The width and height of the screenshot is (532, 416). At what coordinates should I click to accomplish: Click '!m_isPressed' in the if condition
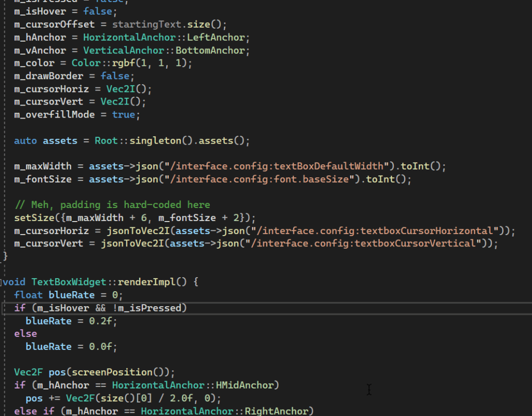coord(147,308)
